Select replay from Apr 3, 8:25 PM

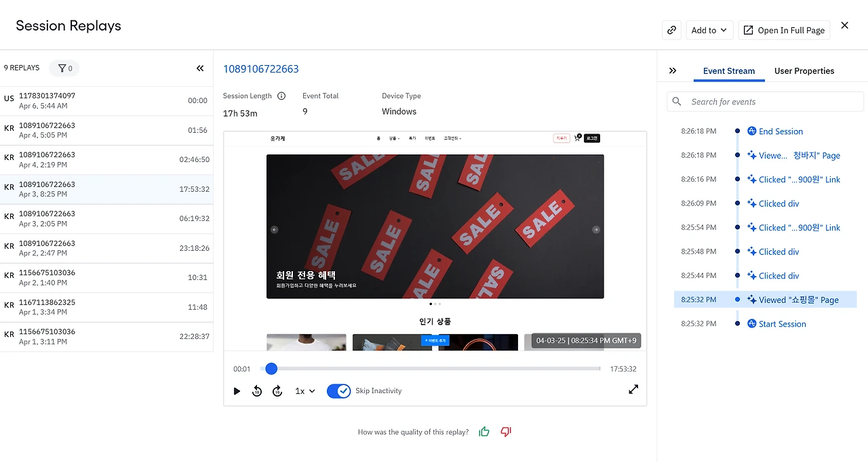(x=106, y=189)
